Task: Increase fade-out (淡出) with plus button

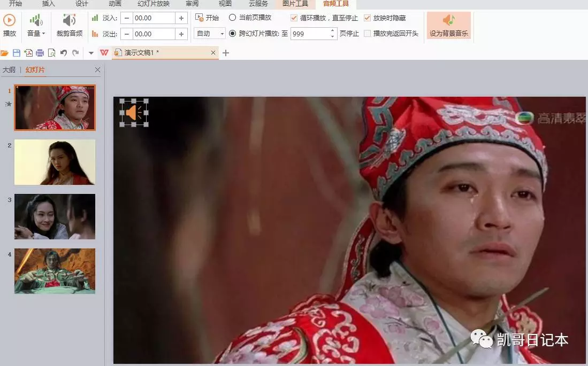Action: (x=181, y=34)
